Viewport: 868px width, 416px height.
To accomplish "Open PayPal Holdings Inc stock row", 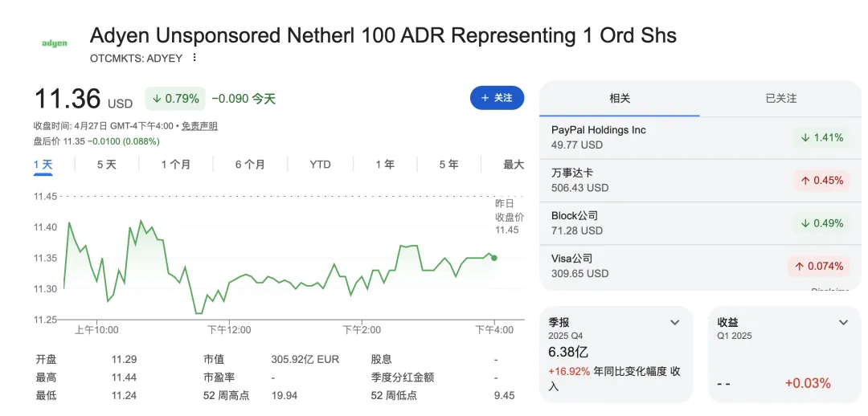I will tap(700, 137).
